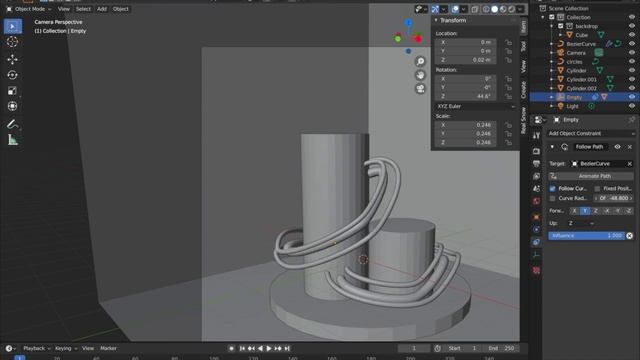Open the Render properties tab icon
The height and width of the screenshot is (360, 640).
[536, 151]
